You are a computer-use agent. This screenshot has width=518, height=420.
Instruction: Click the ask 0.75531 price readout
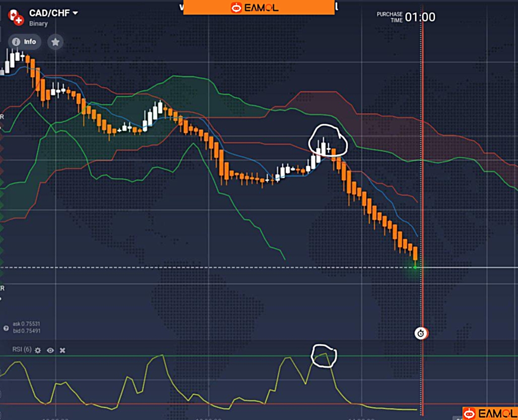click(x=26, y=324)
